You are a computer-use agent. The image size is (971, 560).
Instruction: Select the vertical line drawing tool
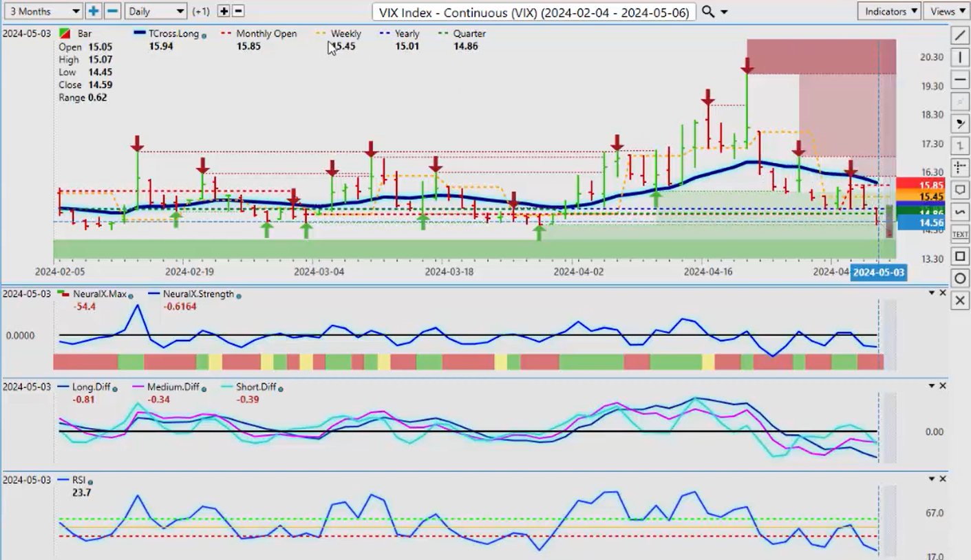tap(960, 58)
